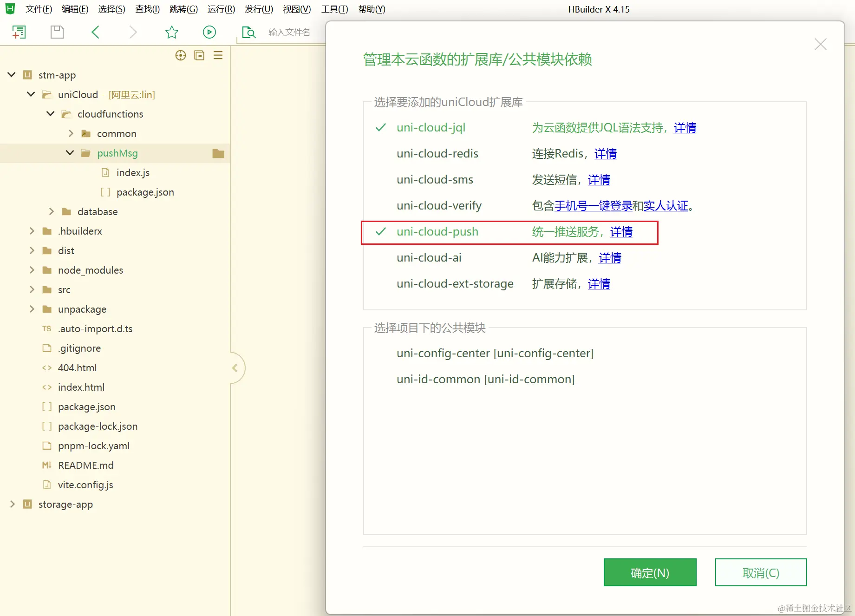Uncheck the uni-cloud-jql extension
855x616 pixels.
(x=381, y=128)
